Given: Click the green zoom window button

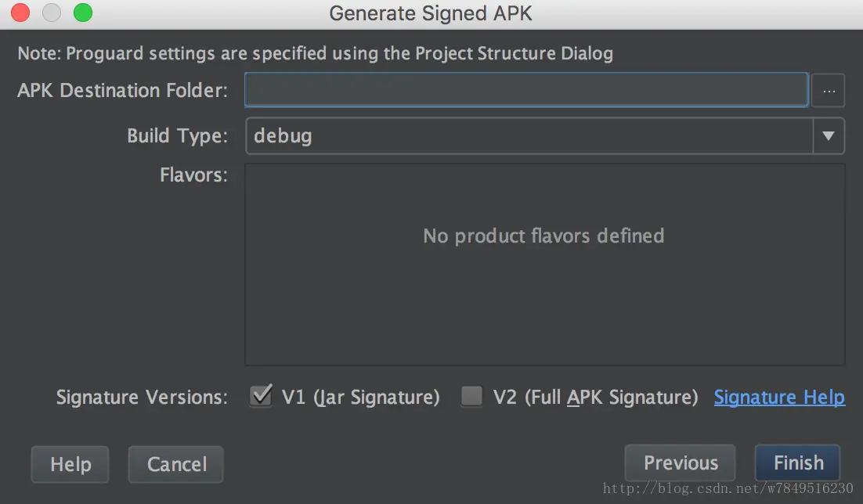Looking at the screenshot, I should pyautogui.click(x=82, y=13).
